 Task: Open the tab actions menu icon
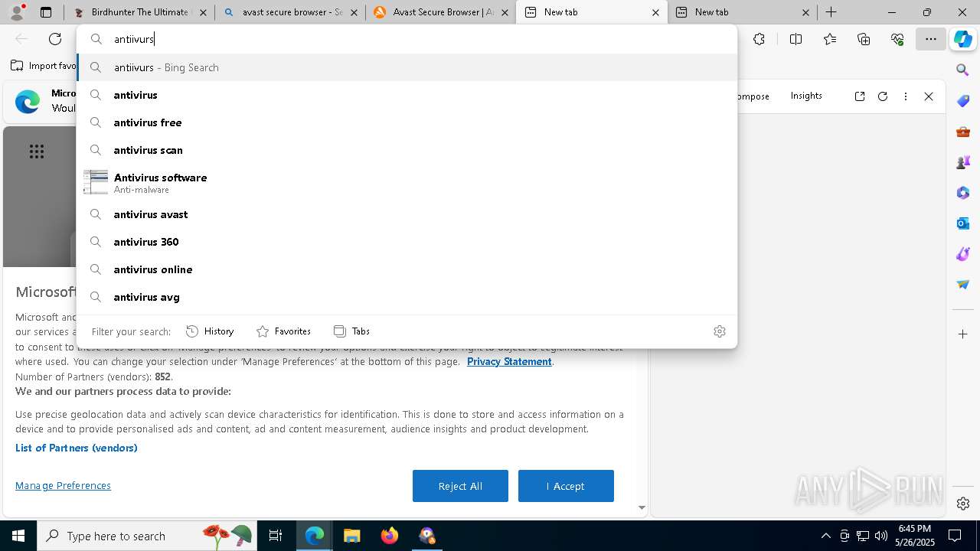point(46,12)
